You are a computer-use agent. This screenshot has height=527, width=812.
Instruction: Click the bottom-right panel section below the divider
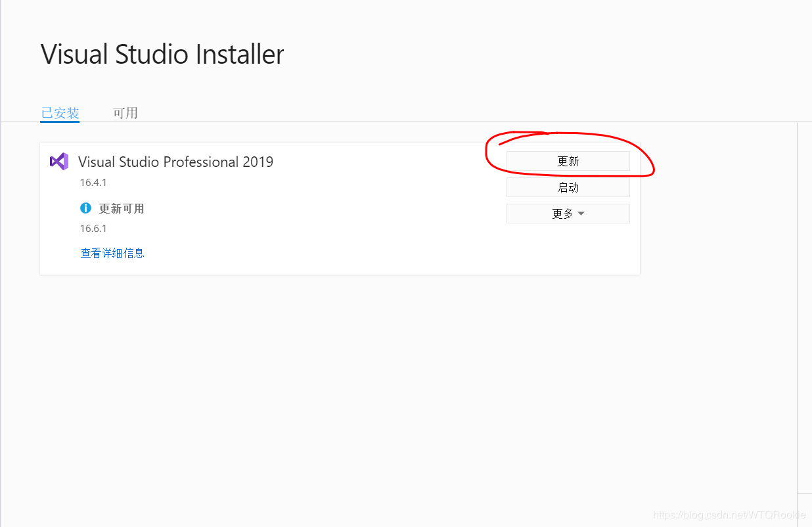coord(804,509)
